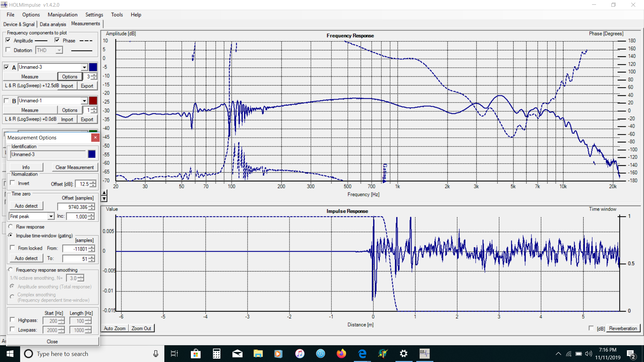Check measurement B visibility checkbox
Image resolution: width=644 pixels, height=362 pixels.
pyautogui.click(x=6, y=101)
